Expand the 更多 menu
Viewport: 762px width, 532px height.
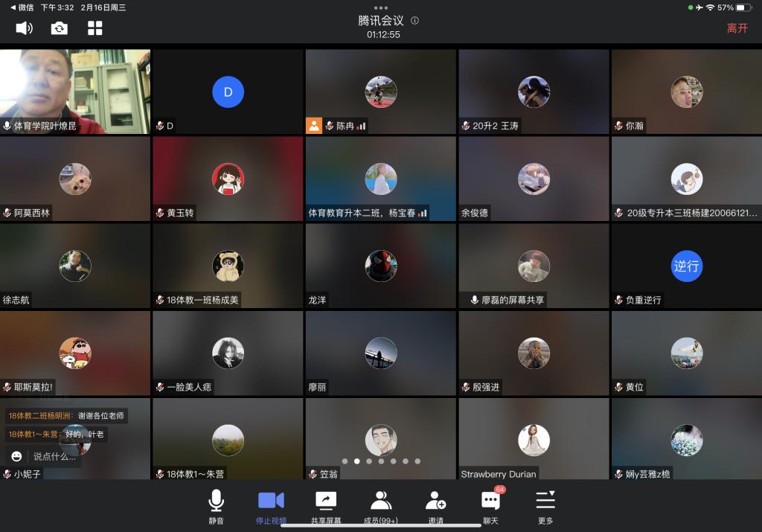[545, 506]
